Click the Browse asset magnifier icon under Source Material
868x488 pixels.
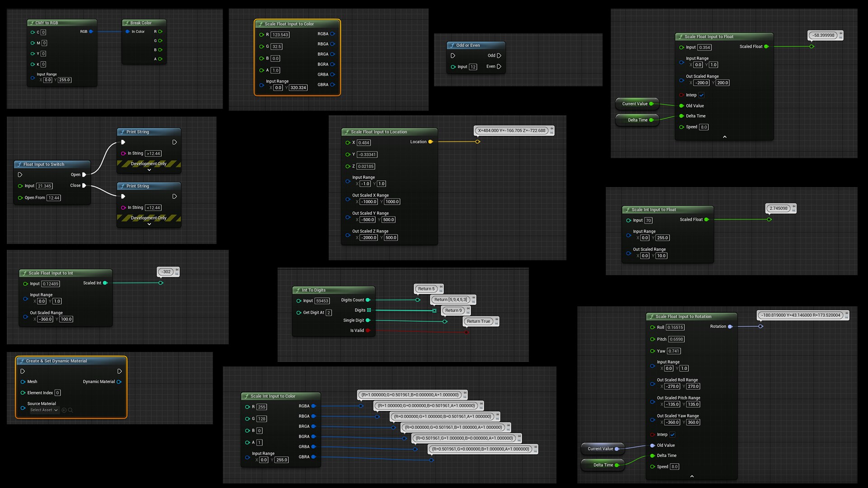tap(71, 410)
